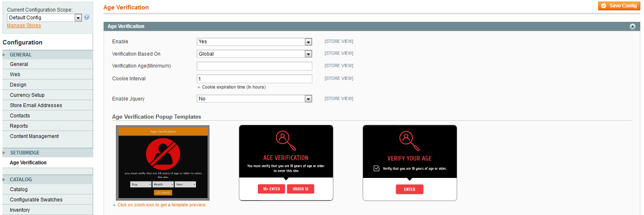Select Configurable Swatches in the sidebar

click(36, 200)
